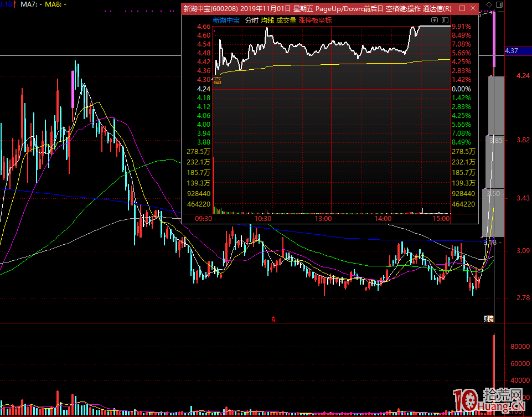Toggle the main chart's sidebar panel icon

click(499, 4)
